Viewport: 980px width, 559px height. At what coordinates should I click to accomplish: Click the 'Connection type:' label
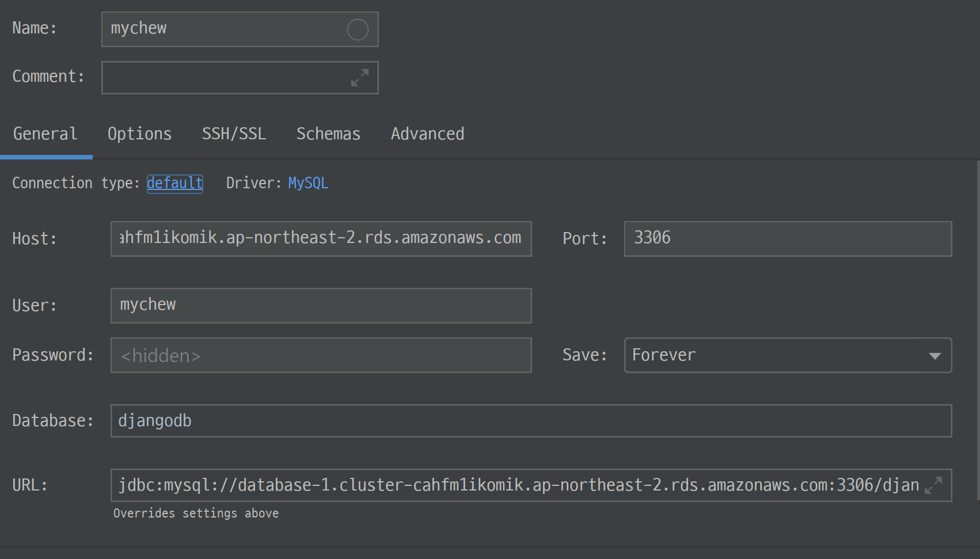click(x=76, y=183)
